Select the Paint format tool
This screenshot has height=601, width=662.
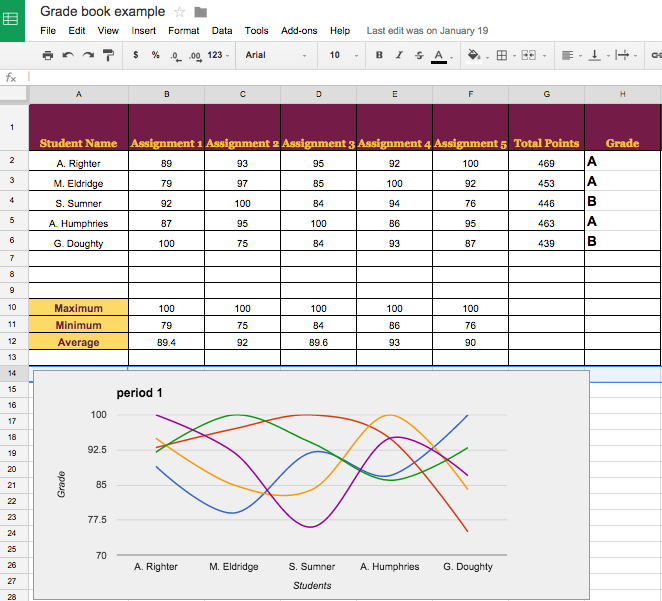pyautogui.click(x=108, y=55)
